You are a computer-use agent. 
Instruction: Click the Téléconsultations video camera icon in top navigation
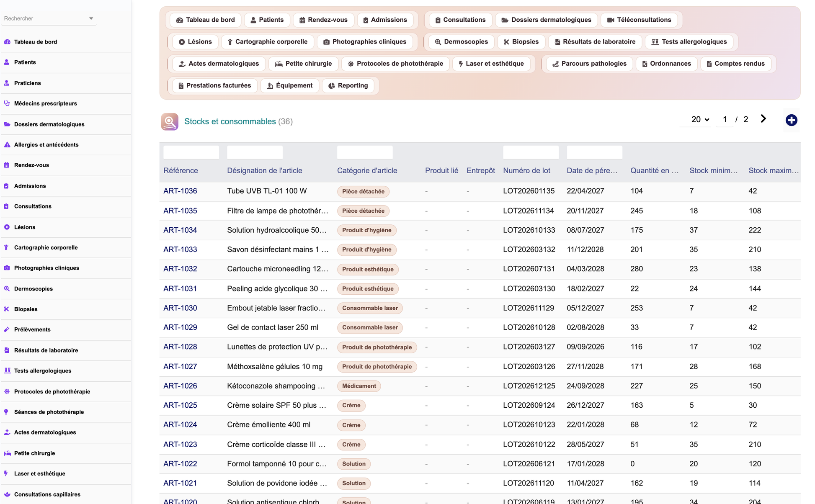coord(610,20)
